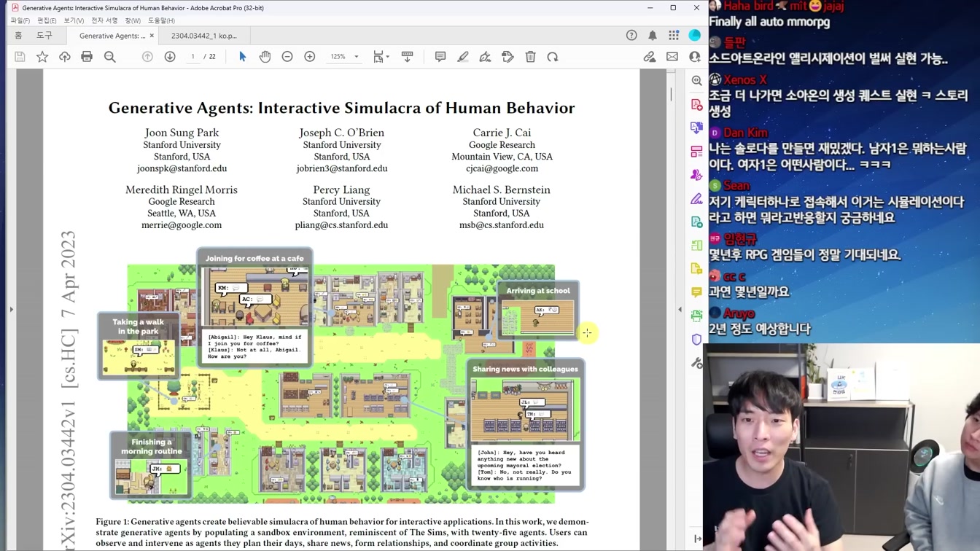Open Create PDF tool in right panel

click(696, 104)
